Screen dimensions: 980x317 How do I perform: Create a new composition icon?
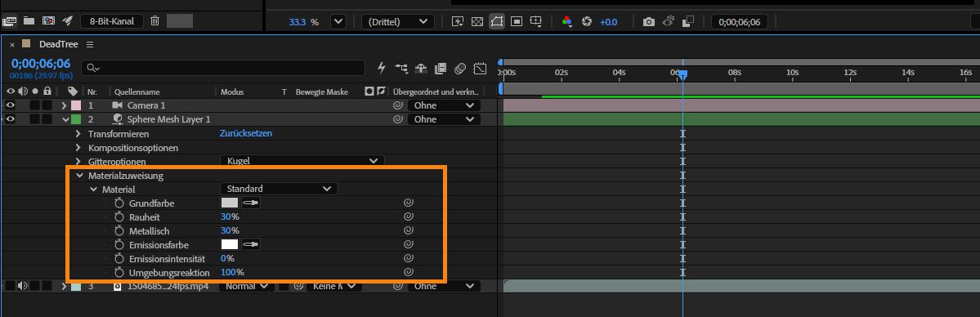tap(48, 20)
